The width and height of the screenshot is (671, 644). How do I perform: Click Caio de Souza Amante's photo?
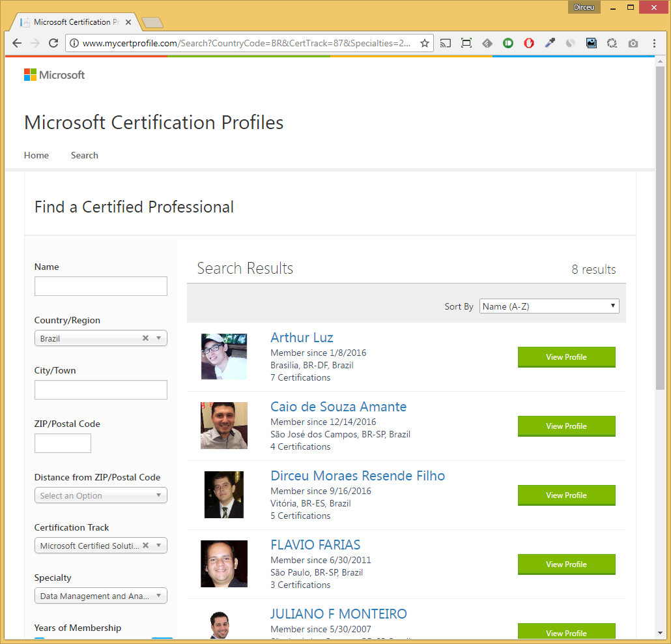tap(224, 425)
